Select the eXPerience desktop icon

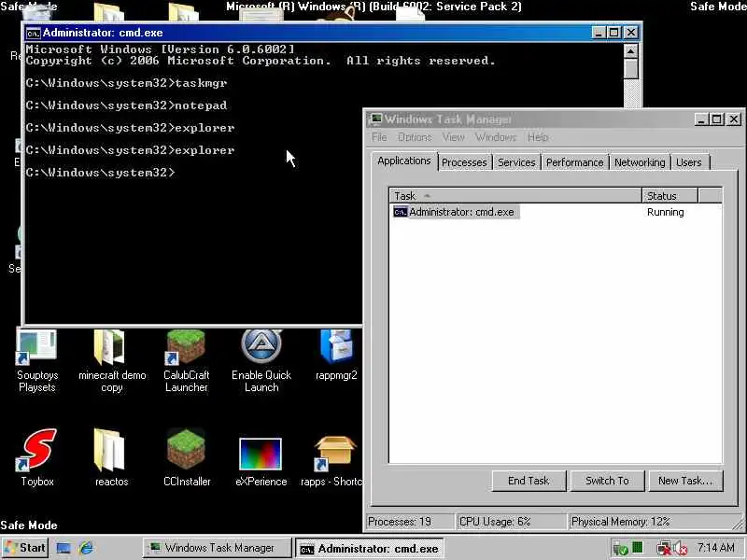tap(261, 462)
